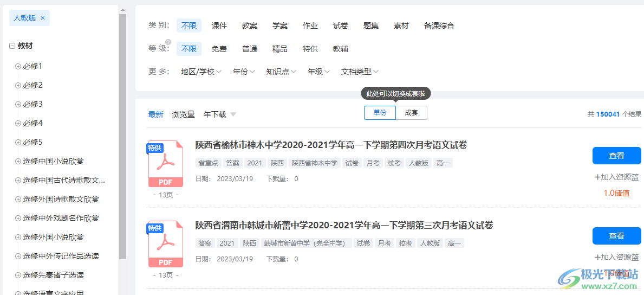Filter level by 特供
This screenshot has height=295, width=644.
coord(310,49)
